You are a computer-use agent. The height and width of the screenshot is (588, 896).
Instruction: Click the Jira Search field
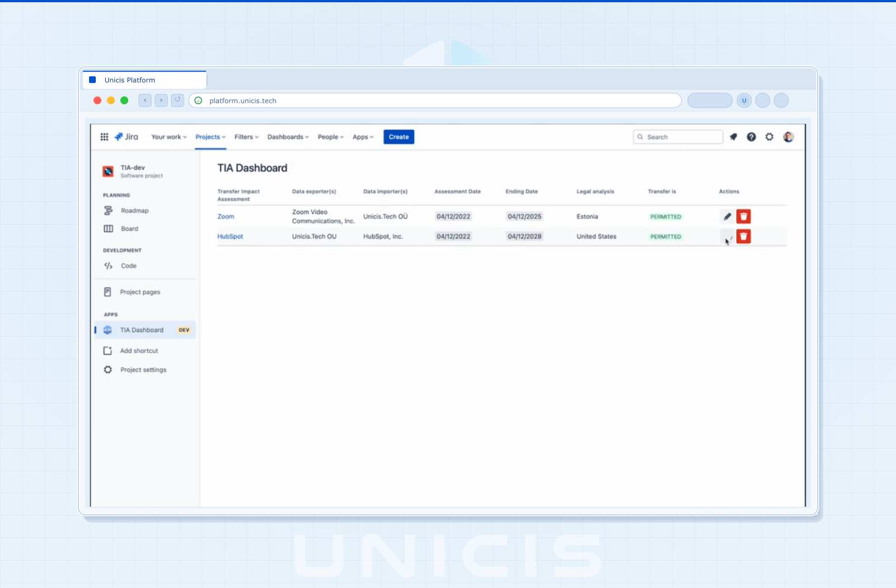pyautogui.click(x=678, y=137)
